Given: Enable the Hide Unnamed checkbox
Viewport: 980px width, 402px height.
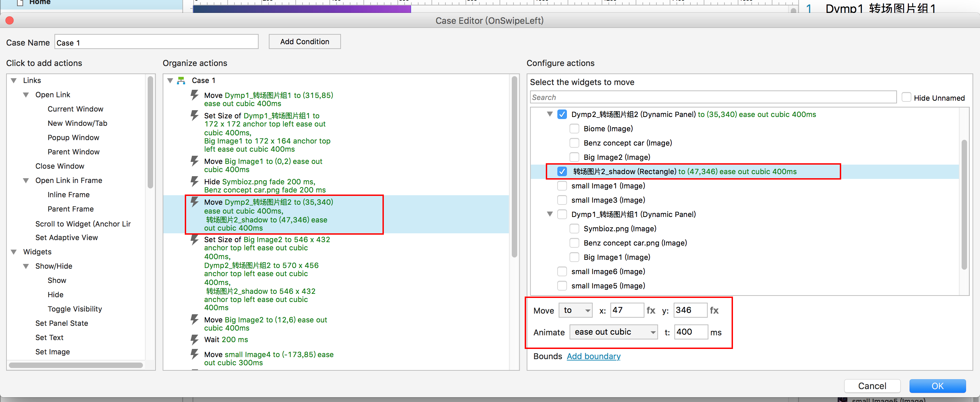Looking at the screenshot, I should (906, 97).
